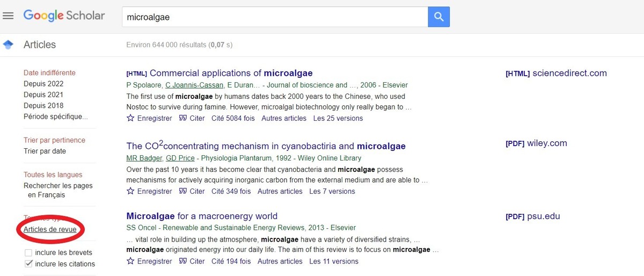Select 'Articles de revue' filter
644x276 pixels.
50,229
